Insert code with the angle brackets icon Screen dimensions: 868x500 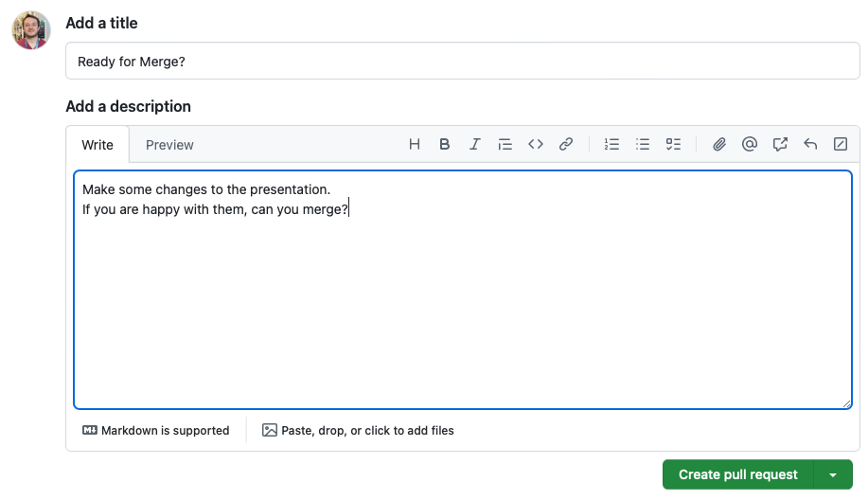click(x=536, y=145)
